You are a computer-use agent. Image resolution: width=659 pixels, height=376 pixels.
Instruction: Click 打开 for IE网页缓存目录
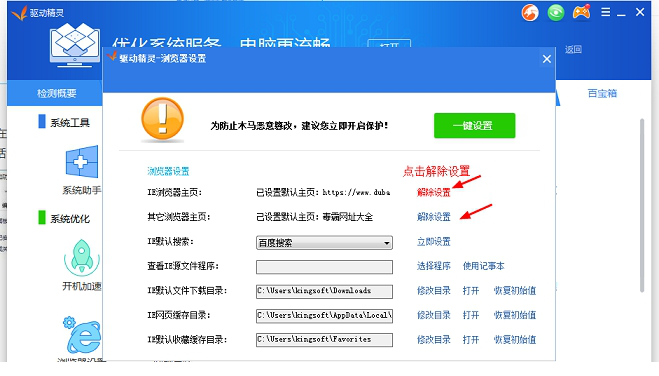point(471,315)
